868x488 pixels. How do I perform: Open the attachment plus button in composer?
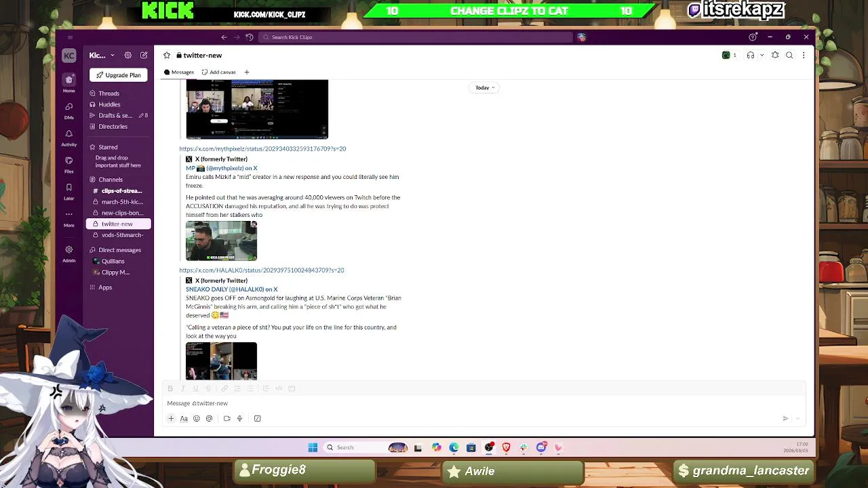point(171,418)
